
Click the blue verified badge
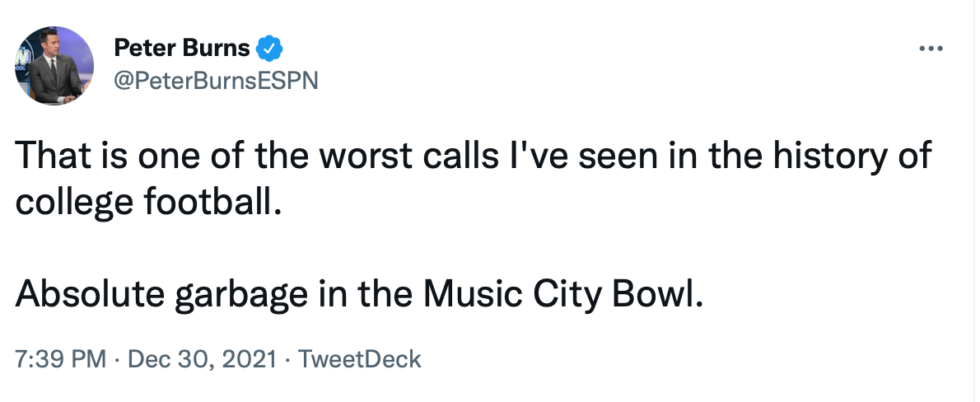pos(269,49)
